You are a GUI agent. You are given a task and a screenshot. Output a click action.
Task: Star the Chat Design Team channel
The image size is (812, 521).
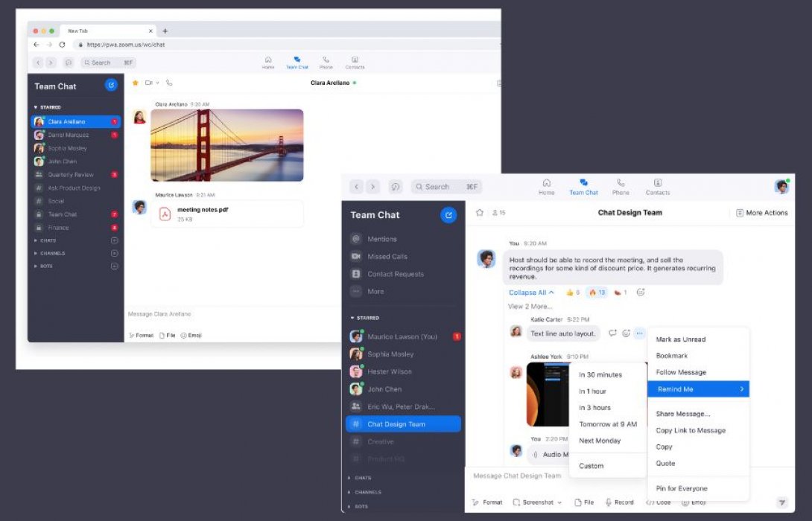[x=480, y=213]
